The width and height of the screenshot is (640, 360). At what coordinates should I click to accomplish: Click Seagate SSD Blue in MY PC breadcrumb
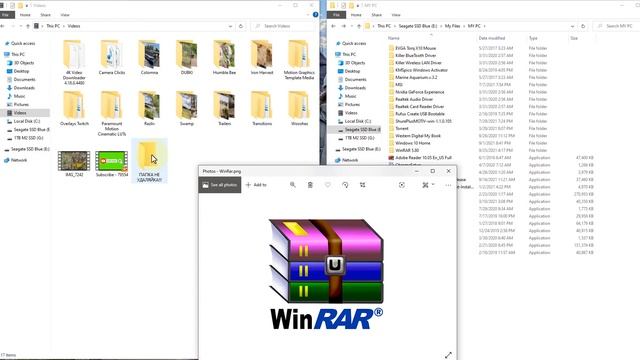tap(418, 26)
